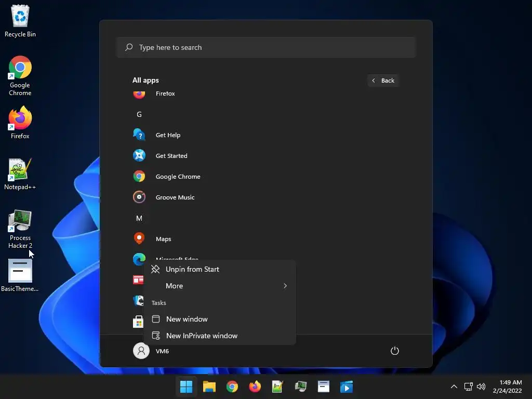Click the Microsoft Edge icon in app list

(139, 259)
